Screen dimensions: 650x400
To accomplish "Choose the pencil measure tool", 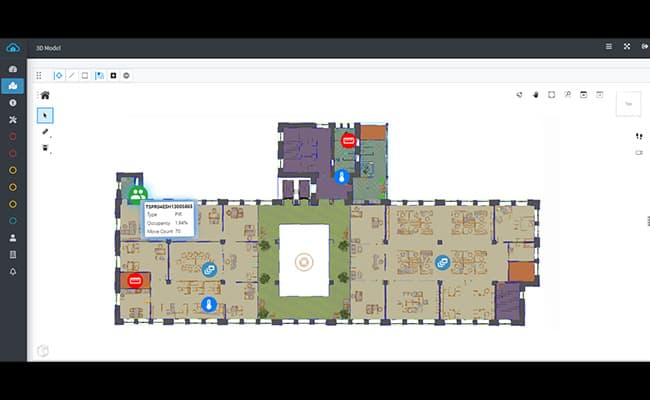I will tap(45, 132).
